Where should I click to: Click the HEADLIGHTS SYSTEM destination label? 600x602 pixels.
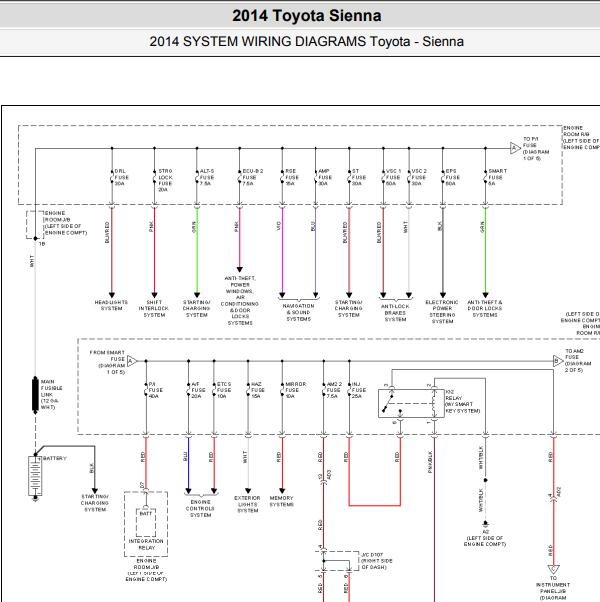[x=111, y=305]
